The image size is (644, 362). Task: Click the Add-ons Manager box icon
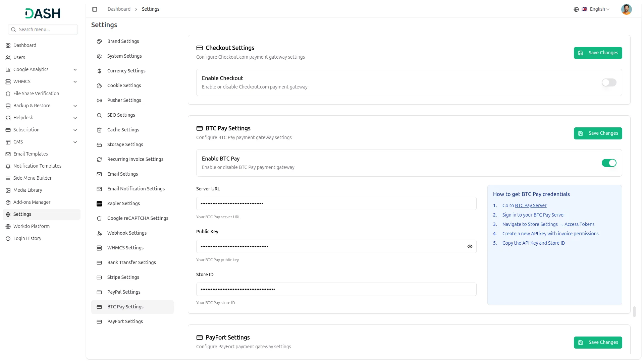click(x=8, y=202)
